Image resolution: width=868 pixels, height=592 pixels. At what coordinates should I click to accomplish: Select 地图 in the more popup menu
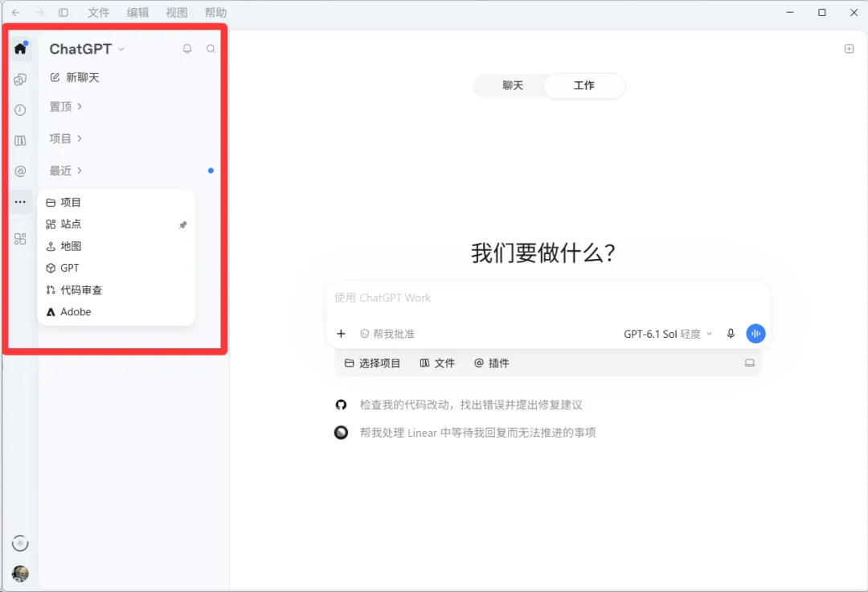point(117,246)
